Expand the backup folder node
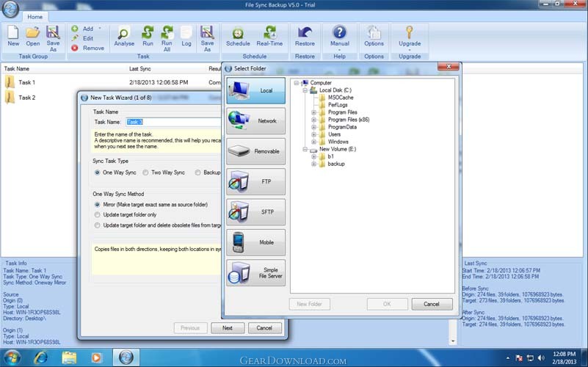The image size is (588, 367). pos(314,164)
